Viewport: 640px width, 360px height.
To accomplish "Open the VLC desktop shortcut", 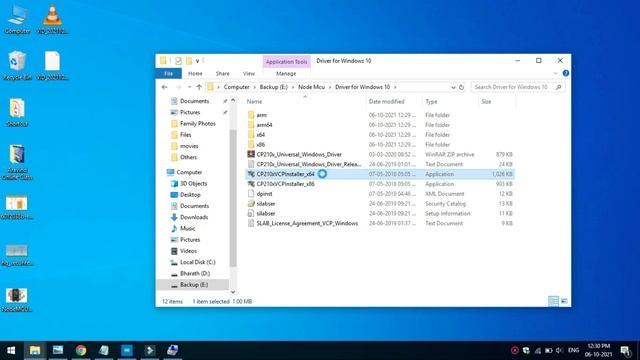I will (x=52, y=19).
